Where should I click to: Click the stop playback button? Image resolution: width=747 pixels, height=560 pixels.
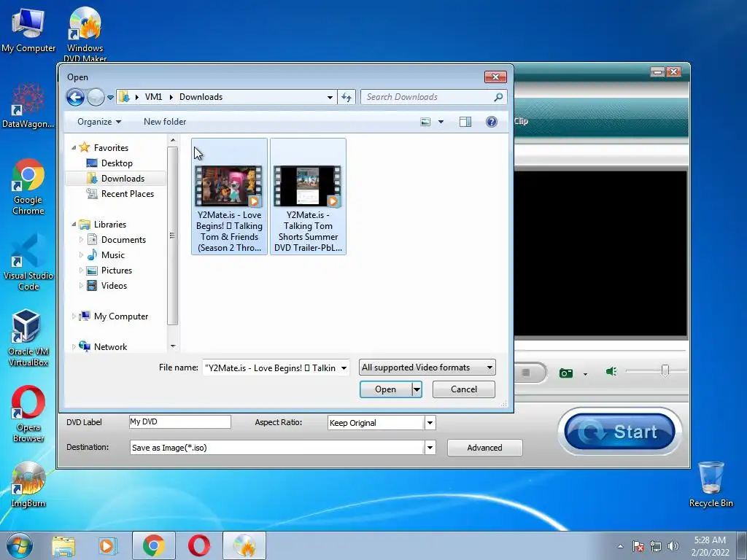point(526,373)
